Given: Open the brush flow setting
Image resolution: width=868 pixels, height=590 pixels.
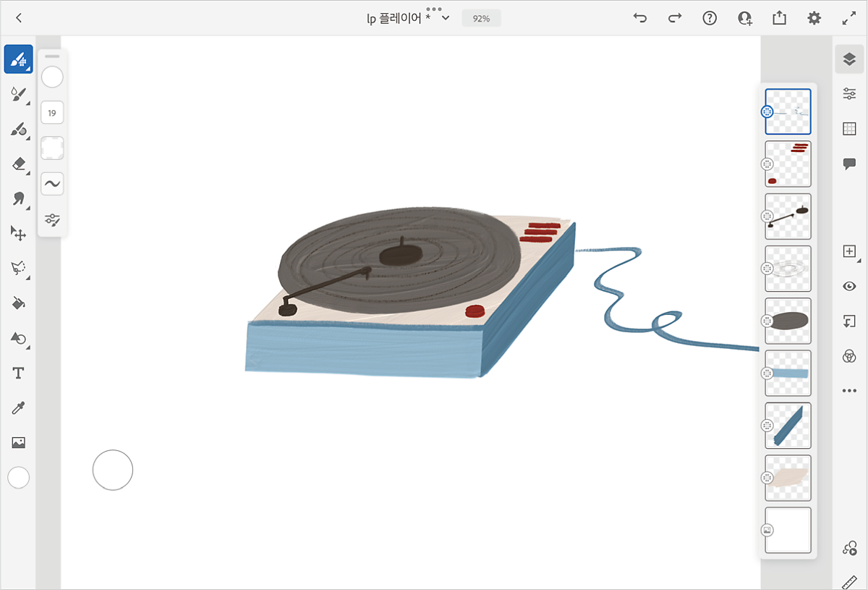Looking at the screenshot, I should [52, 148].
